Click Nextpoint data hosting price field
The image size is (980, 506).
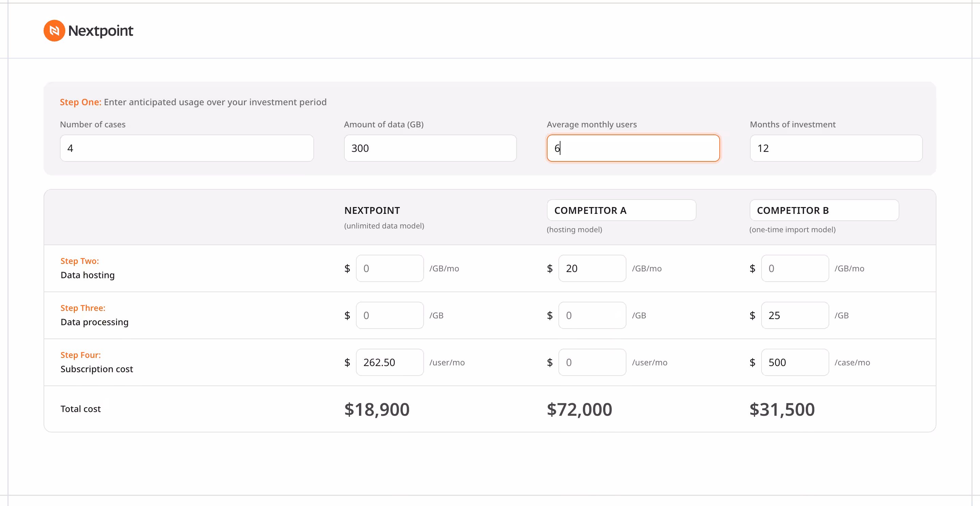390,268
